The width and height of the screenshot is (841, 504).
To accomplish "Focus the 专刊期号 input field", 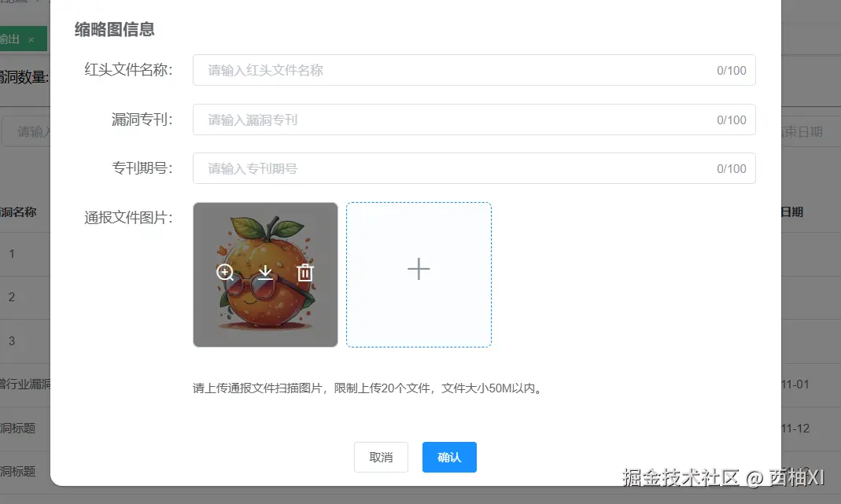I will tap(474, 168).
